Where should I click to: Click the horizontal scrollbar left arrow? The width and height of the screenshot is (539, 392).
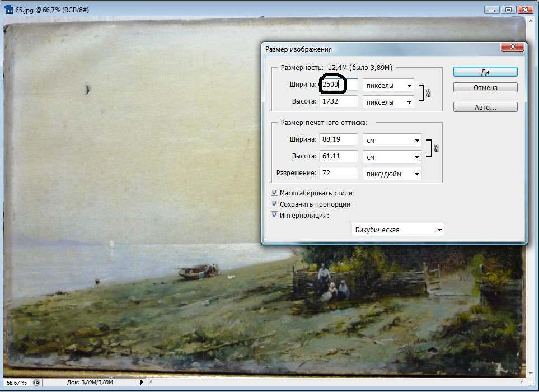(x=151, y=382)
